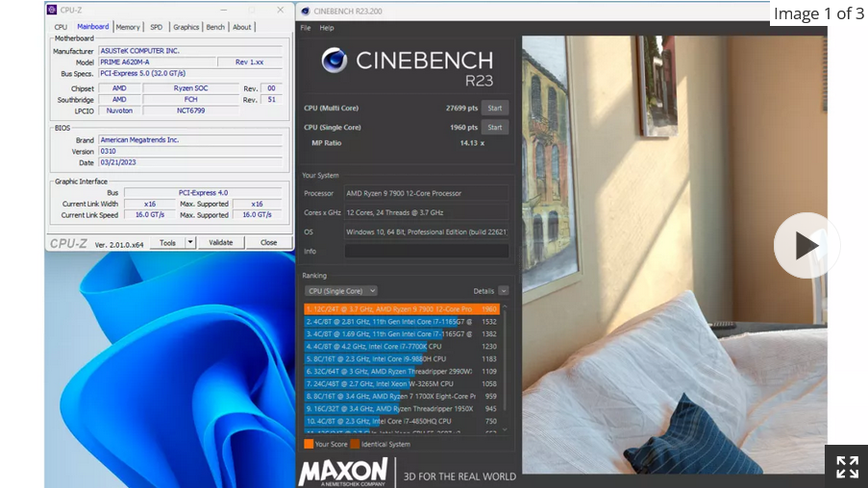This screenshot has width=868, height=488.
Task: Click the ASUSTeK COMPUTER INC. manufacturer field
Action: coord(190,51)
